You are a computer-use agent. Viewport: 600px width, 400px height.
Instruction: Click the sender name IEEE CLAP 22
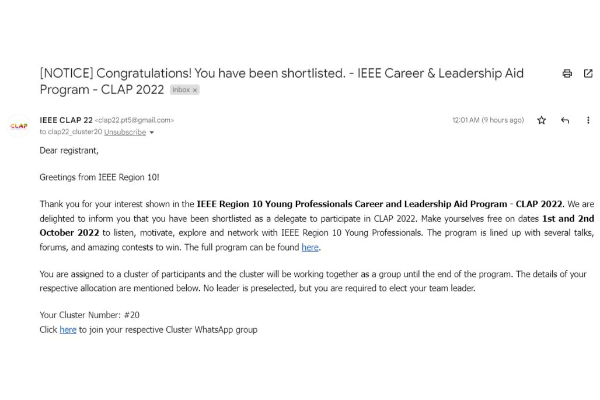pyautogui.click(x=66, y=120)
